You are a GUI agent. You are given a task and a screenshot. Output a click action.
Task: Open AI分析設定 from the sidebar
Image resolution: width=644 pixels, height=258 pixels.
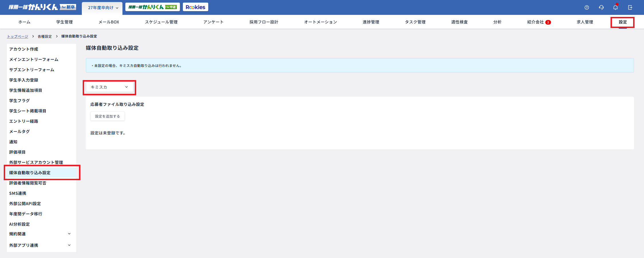pos(19,224)
